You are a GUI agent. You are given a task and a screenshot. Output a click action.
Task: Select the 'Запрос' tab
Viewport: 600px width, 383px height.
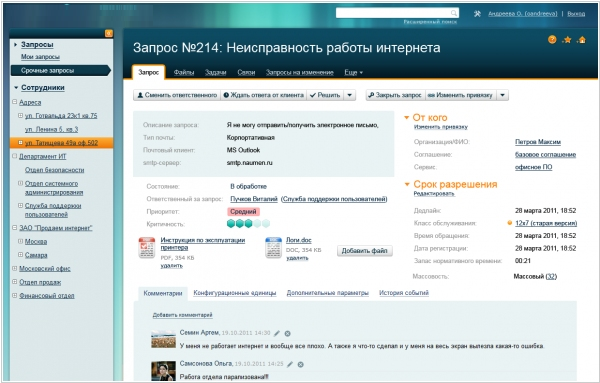(x=148, y=72)
